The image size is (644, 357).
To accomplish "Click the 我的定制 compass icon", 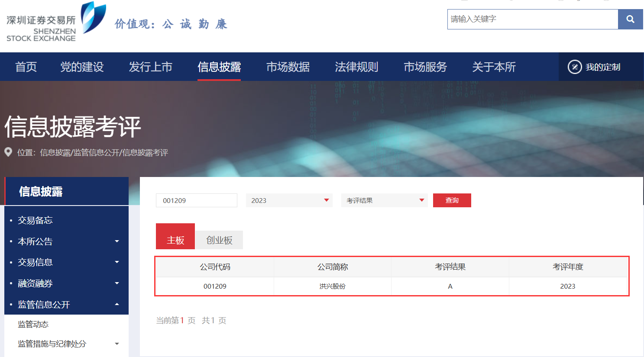I will click(574, 67).
